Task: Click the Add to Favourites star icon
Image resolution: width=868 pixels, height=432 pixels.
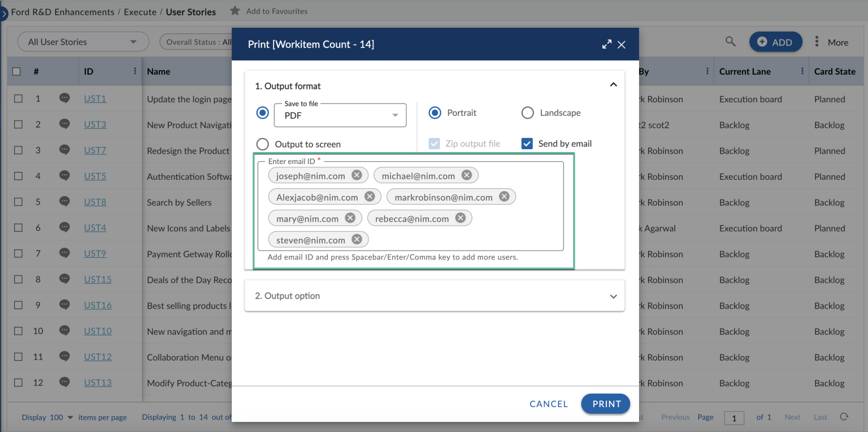Action: 235,10
